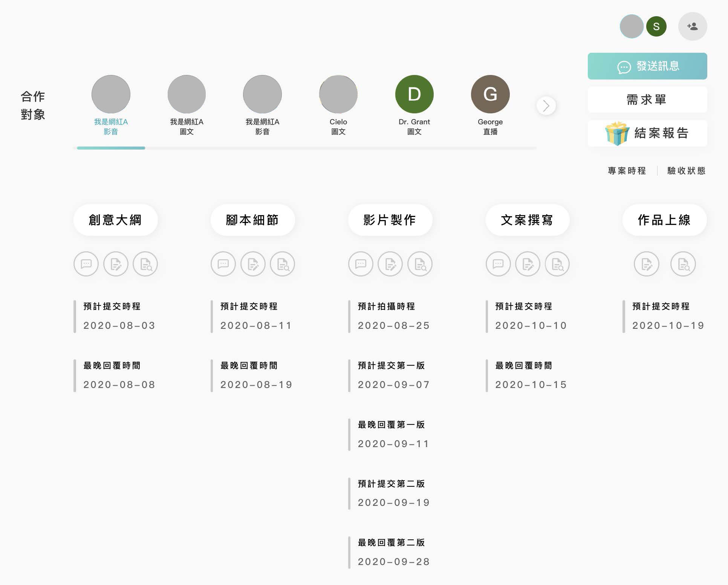Click the edit icon under 作品上線 stage
The width and height of the screenshot is (728, 585).
coord(646,264)
